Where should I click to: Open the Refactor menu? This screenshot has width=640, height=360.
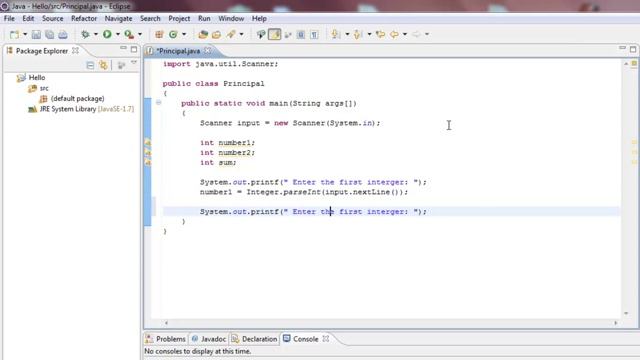[x=84, y=18]
